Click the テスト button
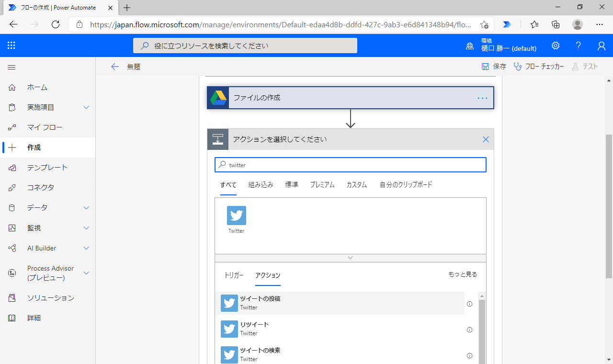The width and height of the screenshot is (613, 364). click(x=585, y=67)
